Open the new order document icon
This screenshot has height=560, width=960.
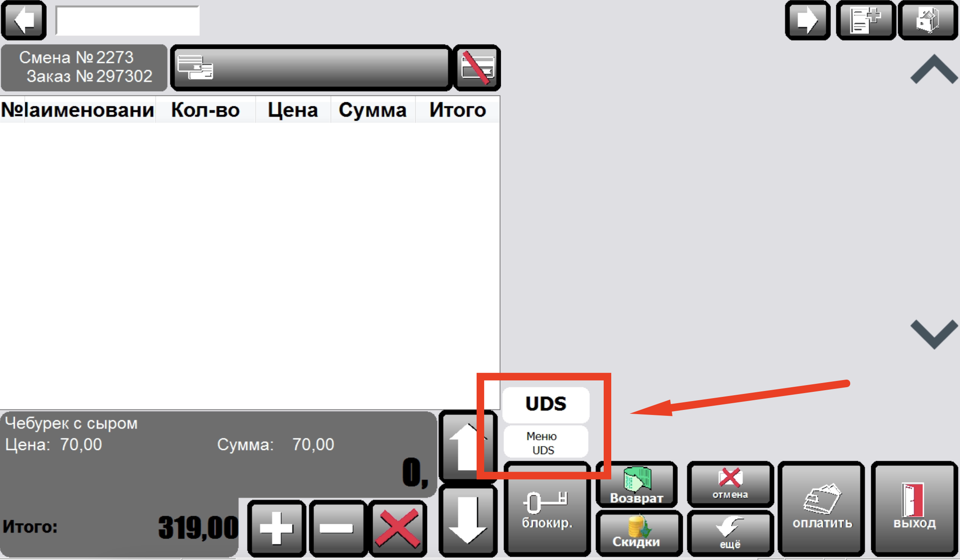click(866, 20)
